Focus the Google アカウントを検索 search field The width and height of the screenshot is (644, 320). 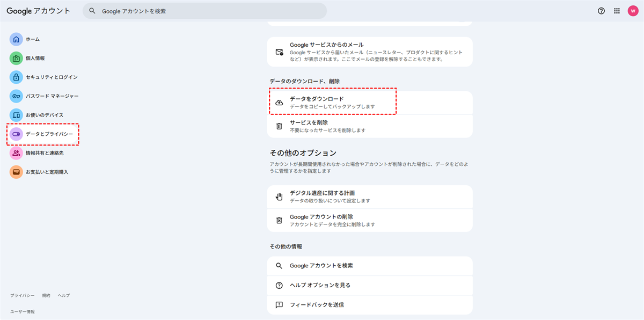(x=204, y=11)
